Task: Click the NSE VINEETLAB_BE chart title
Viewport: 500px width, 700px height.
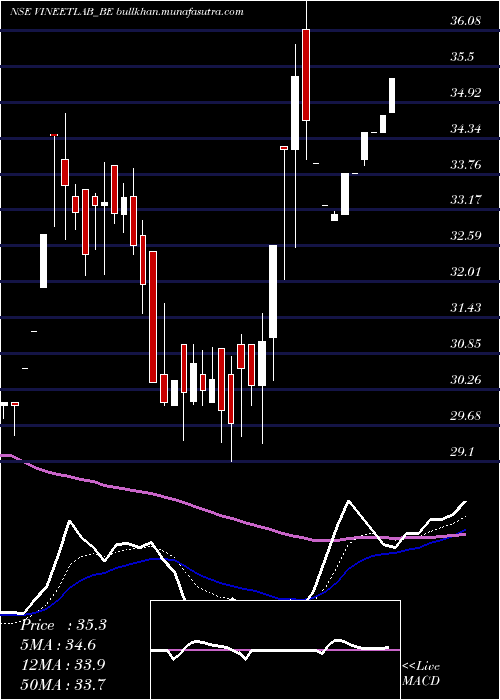Action: pyautogui.click(x=126, y=12)
